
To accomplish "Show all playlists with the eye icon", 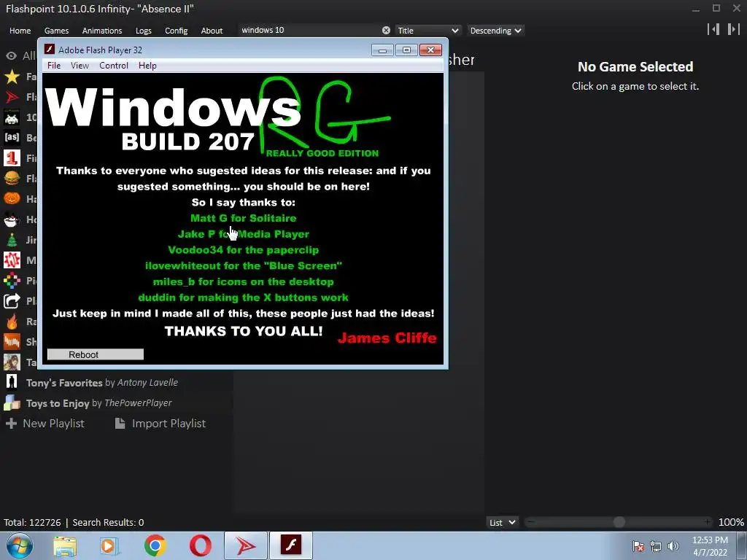I will [x=11, y=56].
